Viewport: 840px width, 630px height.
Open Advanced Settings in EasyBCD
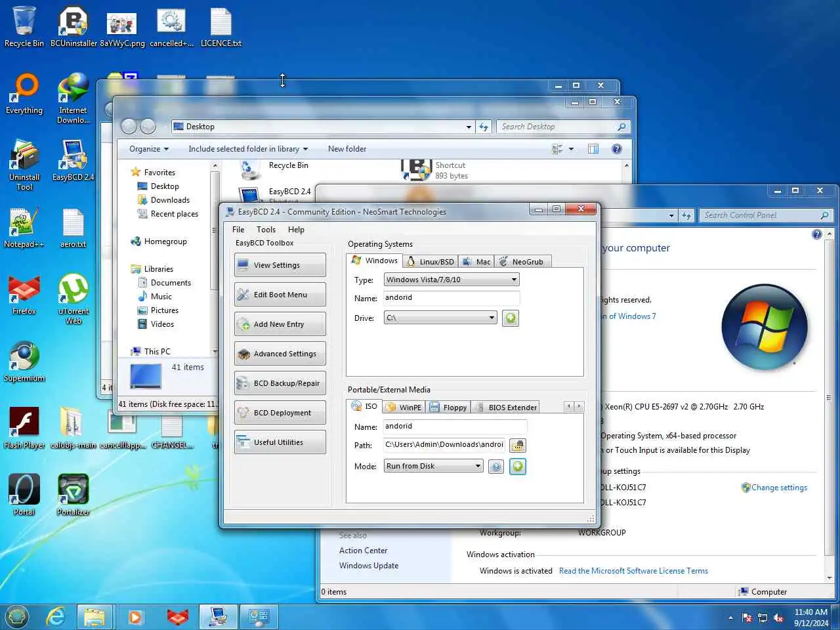(x=280, y=354)
